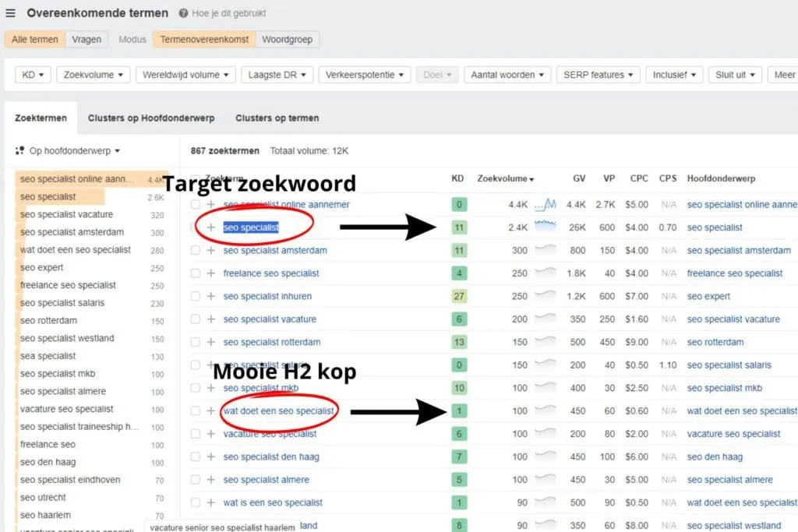Open hoofdonderwerp link seo rotterdam
The image size is (798, 532).
tap(715, 342)
